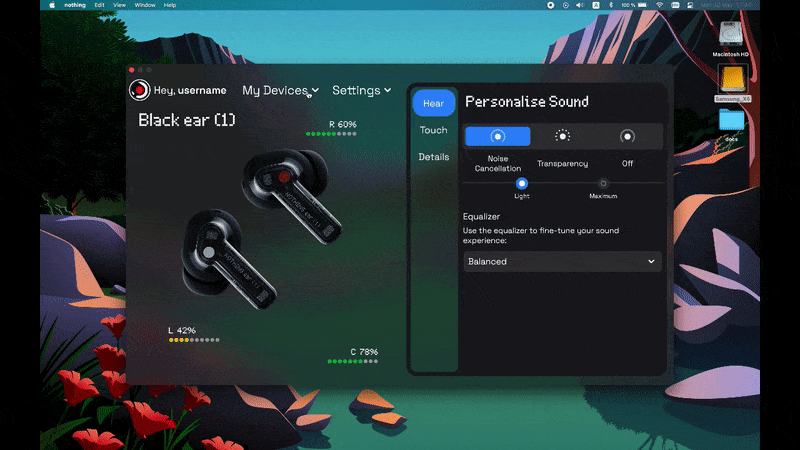Click the keyboard input source icon
Viewport: 800px width, 450px height.
pos(595,5)
